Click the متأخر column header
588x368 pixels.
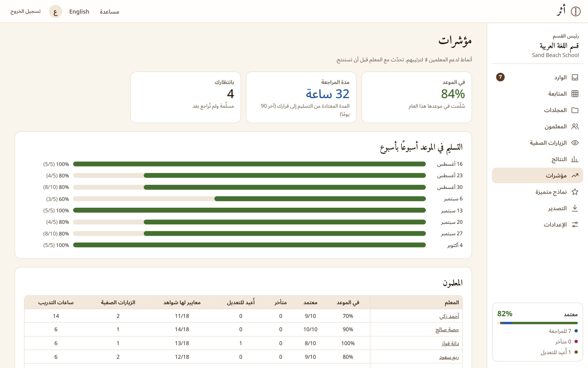281,302
